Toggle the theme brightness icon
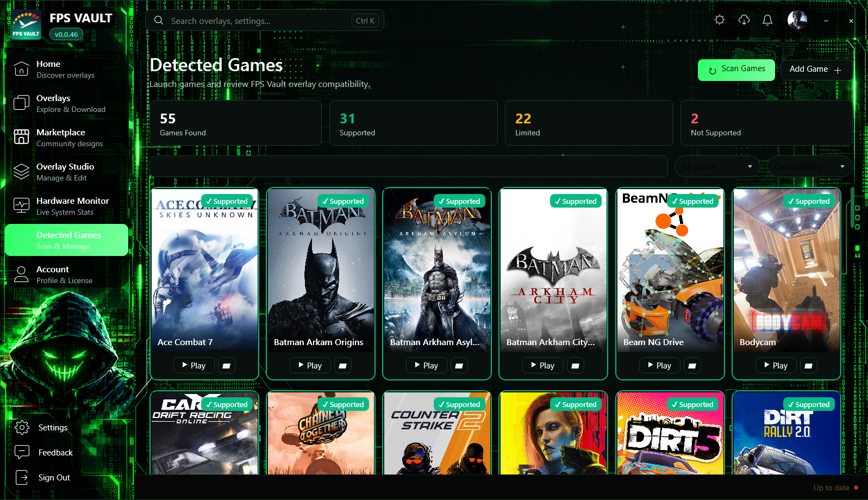 point(720,20)
